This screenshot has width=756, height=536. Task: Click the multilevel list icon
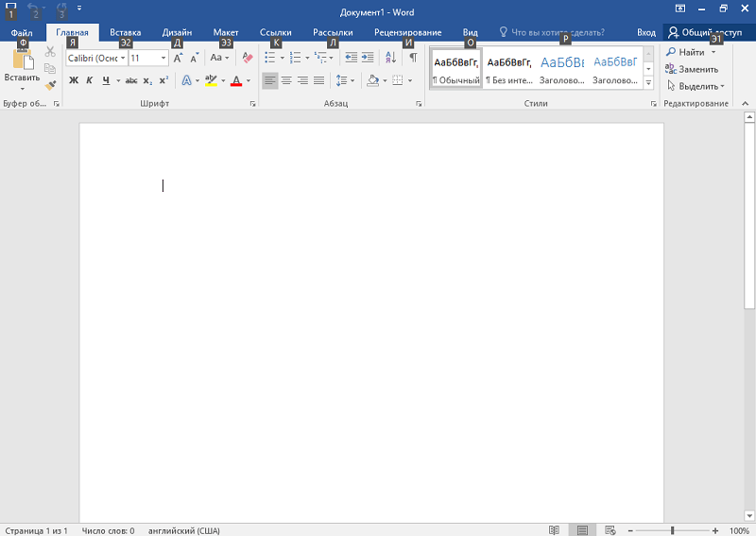tap(320, 58)
